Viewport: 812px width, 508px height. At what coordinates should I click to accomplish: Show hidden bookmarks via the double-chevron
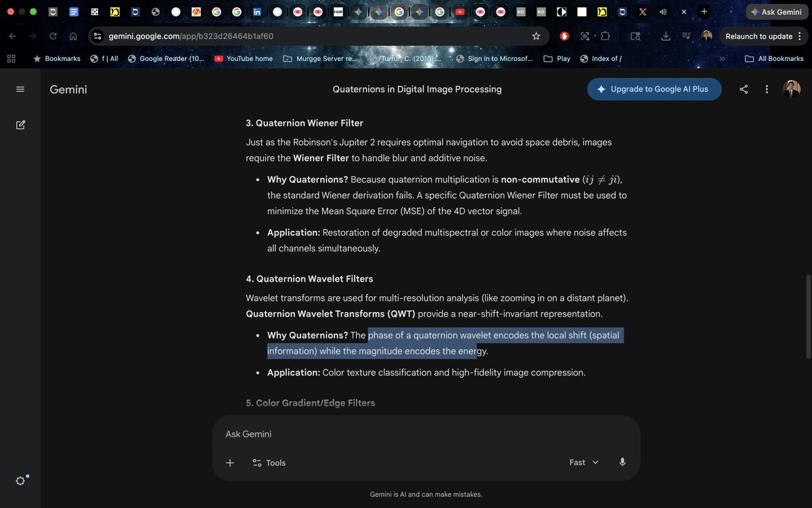click(722, 59)
